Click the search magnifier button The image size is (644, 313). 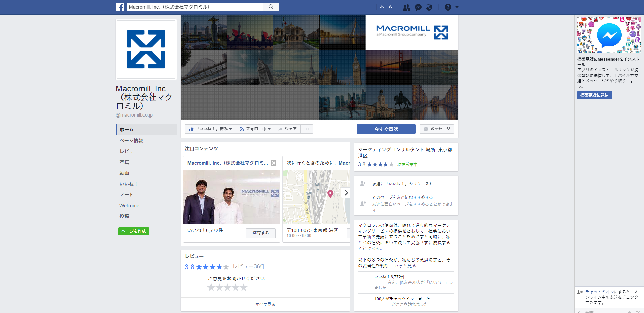point(271,7)
